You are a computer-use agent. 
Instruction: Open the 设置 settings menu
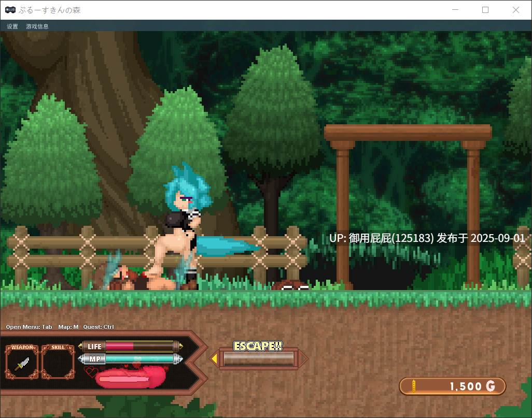pos(12,26)
